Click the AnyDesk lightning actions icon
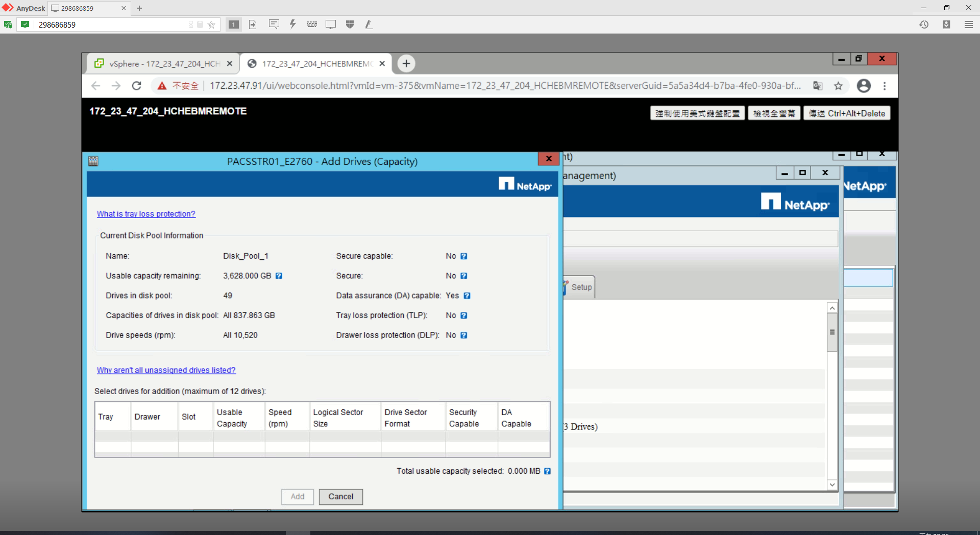 tap(292, 25)
